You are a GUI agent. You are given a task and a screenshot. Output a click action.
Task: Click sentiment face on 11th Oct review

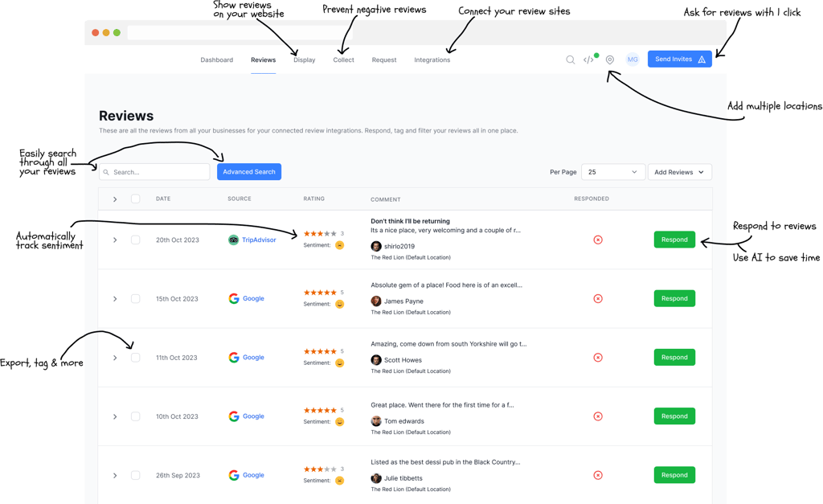(x=340, y=363)
